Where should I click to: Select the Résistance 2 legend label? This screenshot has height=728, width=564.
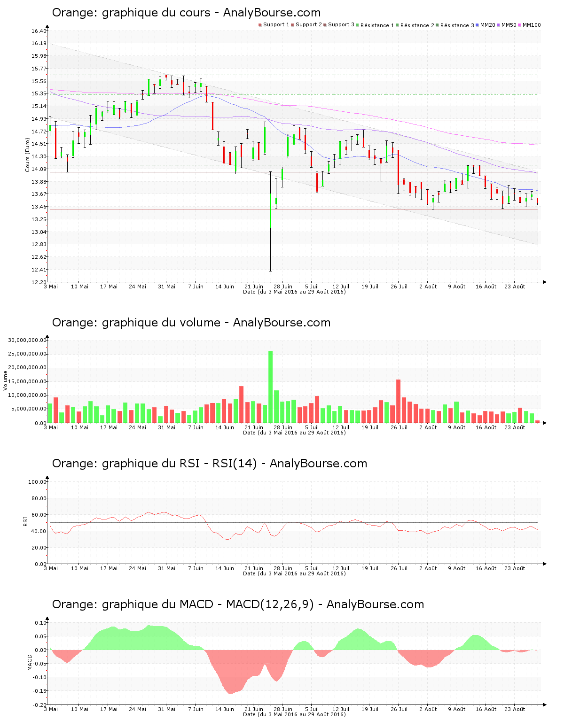[417, 25]
